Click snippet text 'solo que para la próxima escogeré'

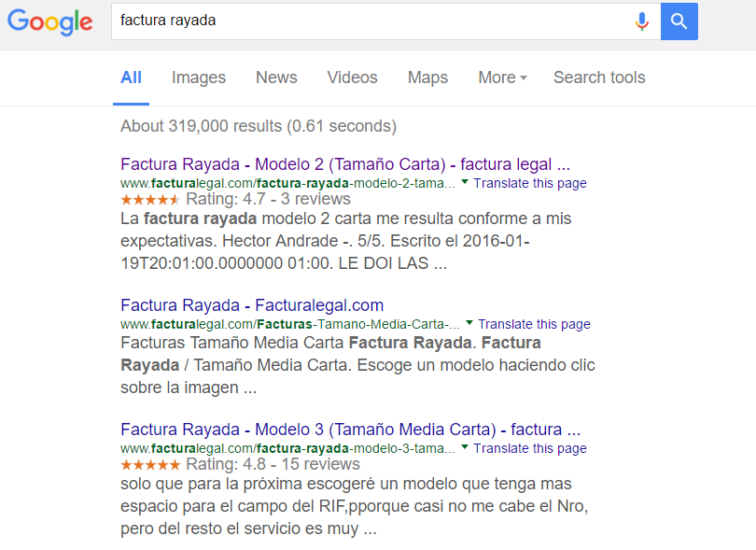248,484
